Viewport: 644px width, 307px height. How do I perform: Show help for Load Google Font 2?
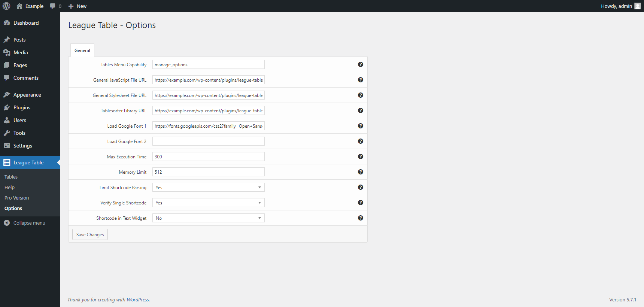[x=361, y=141]
